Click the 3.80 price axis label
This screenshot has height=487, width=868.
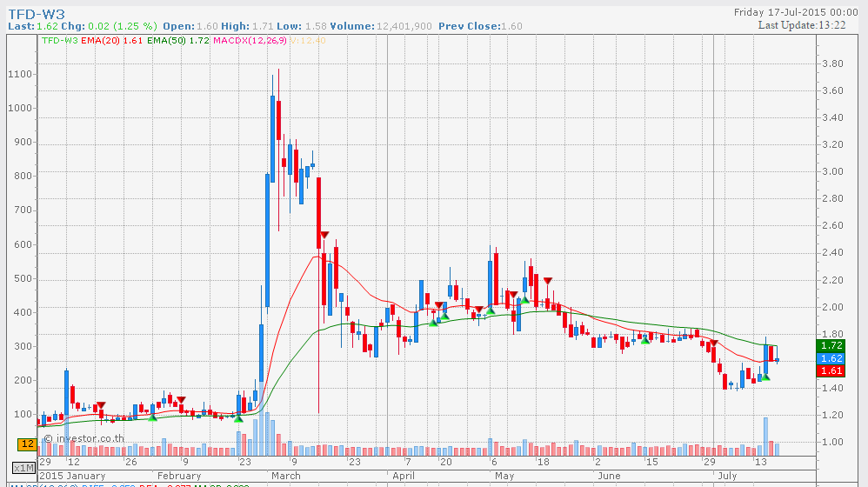tap(832, 63)
